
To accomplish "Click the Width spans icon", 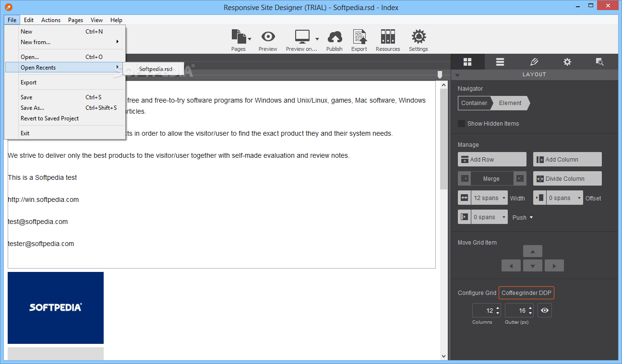I will point(464,198).
